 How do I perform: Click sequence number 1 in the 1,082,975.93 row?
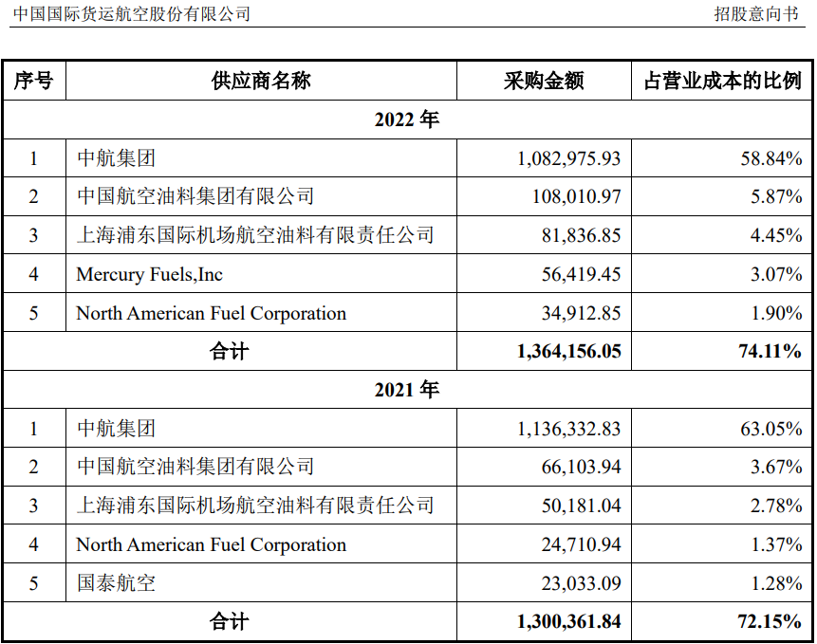click(x=34, y=158)
